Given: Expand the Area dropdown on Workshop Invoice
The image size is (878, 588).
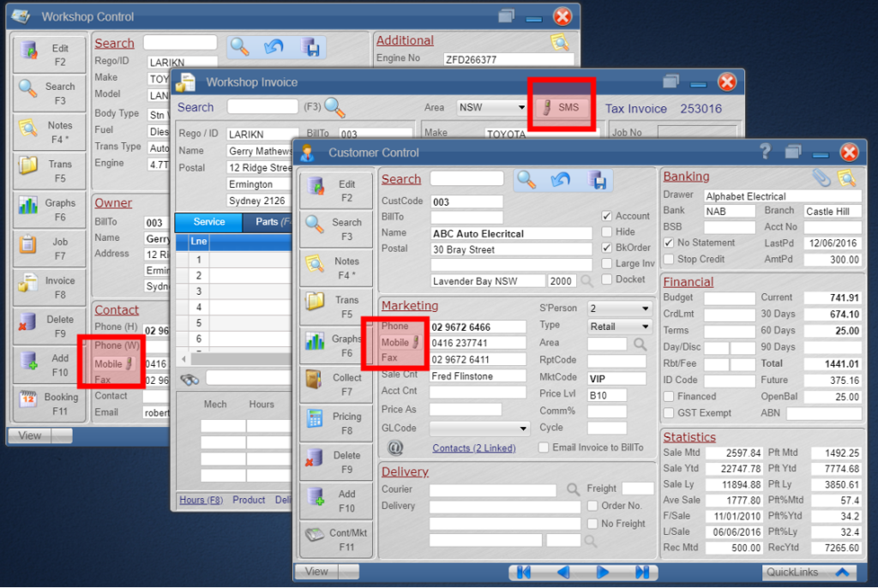Looking at the screenshot, I should pyautogui.click(x=520, y=107).
